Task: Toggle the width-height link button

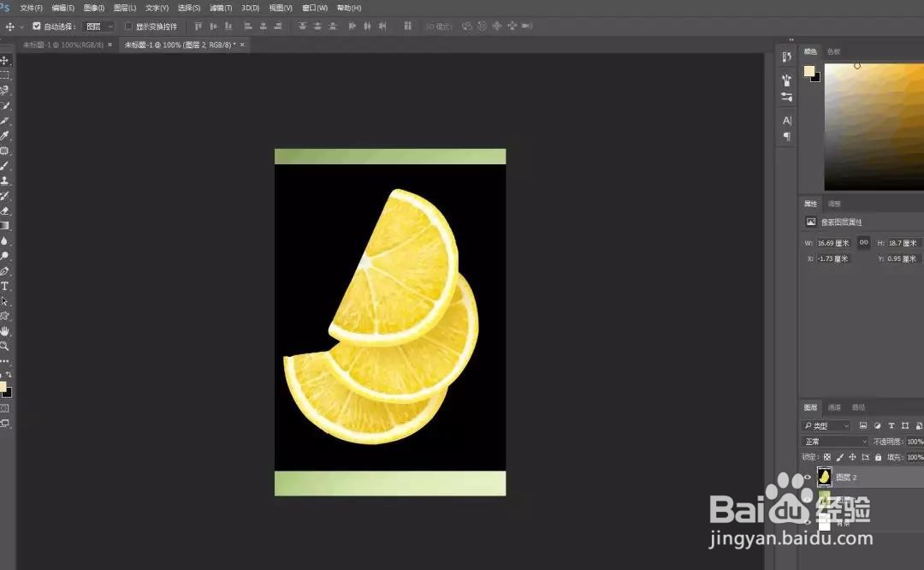Action: 863,242
